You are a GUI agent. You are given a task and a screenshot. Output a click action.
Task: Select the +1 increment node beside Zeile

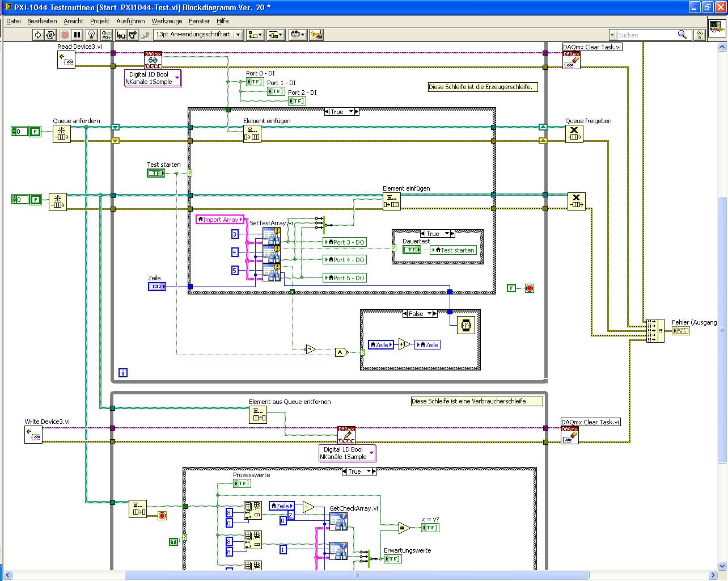(x=404, y=344)
